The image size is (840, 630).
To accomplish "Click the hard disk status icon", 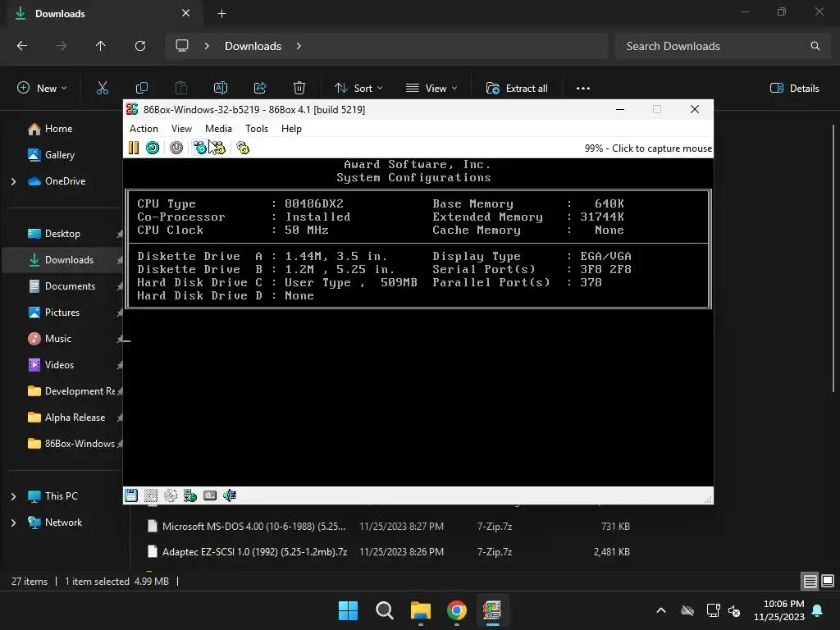I will coord(210,495).
